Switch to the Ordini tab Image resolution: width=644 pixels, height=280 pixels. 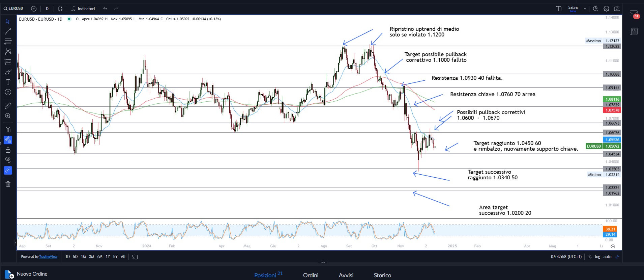point(311,275)
